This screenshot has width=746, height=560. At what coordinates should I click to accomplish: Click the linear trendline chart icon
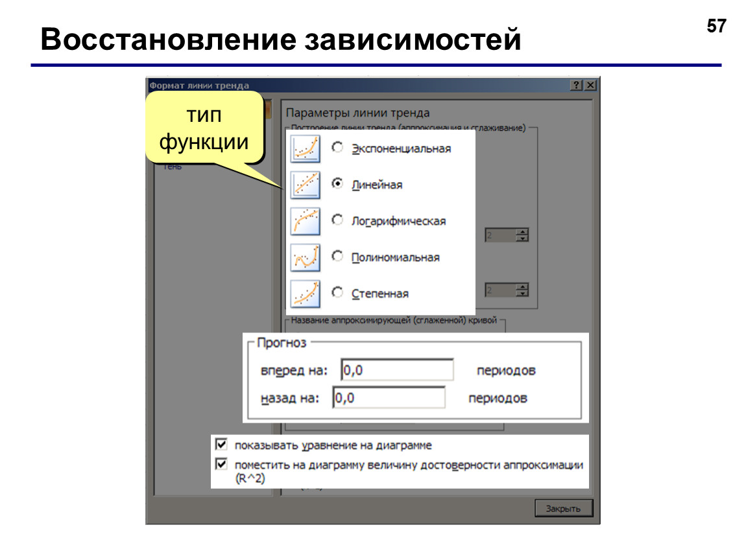[x=305, y=185]
